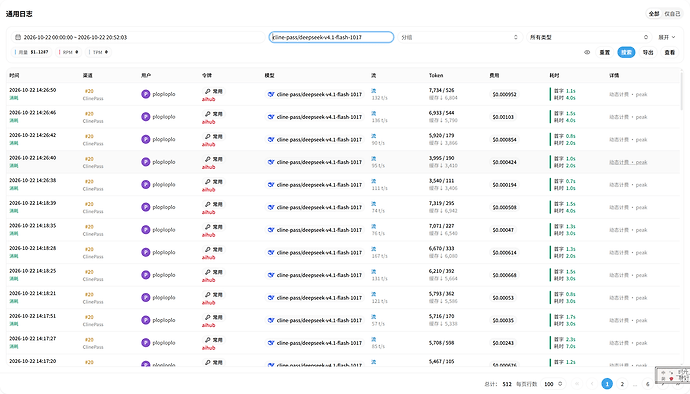The width and height of the screenshot is (690, 394).
Task: Focus the model name filter input
Action: coord(331,37)
